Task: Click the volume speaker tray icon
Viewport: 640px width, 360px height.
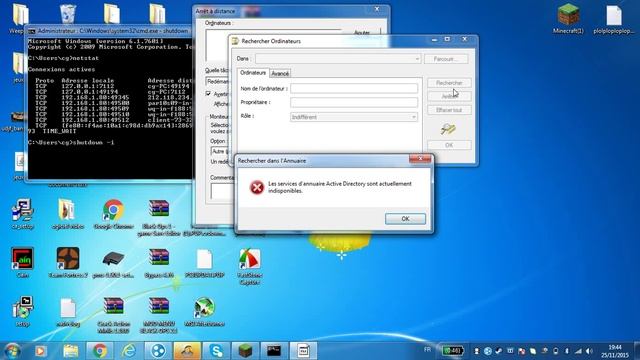Action: pyautogui.click(x=589, y=351)
